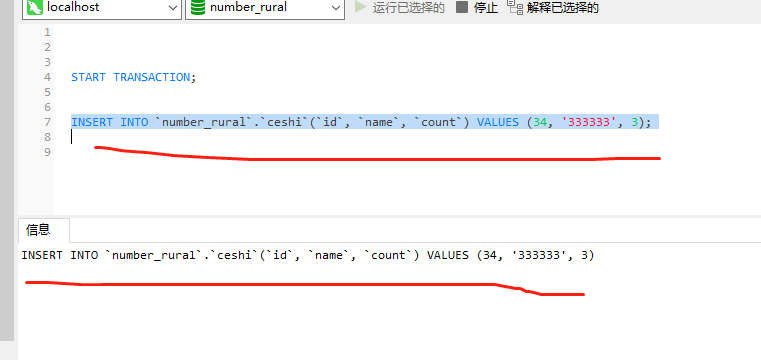Click the 运行已选择的 run selected label
Viewport: 761px width, 360px height.
tap(409, 8)
